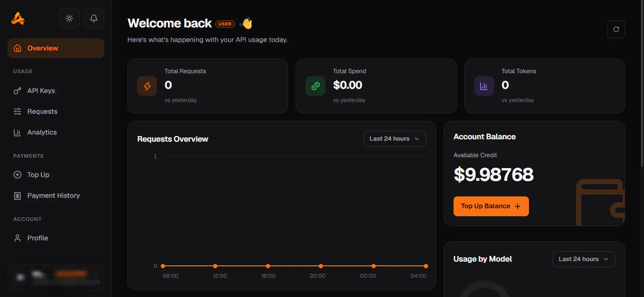Toggle the light/dark theme sun icon

pyautogui.click(x=69, y=18)
